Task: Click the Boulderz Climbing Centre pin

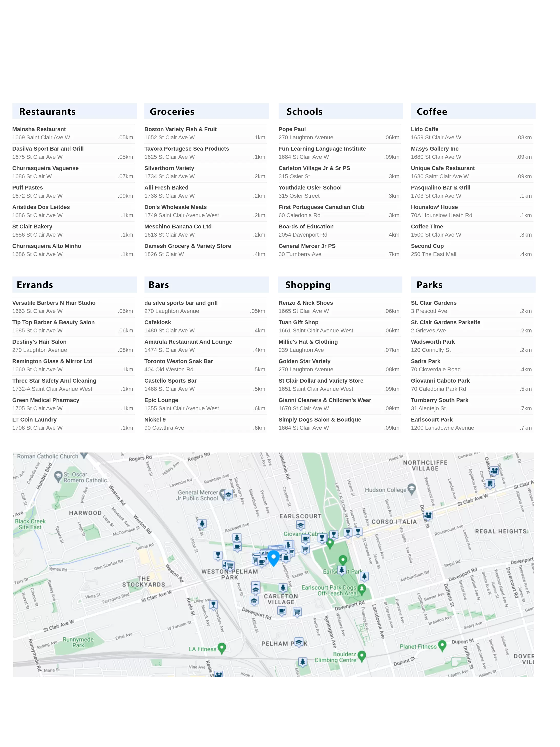Action: (x=361, y=656)
